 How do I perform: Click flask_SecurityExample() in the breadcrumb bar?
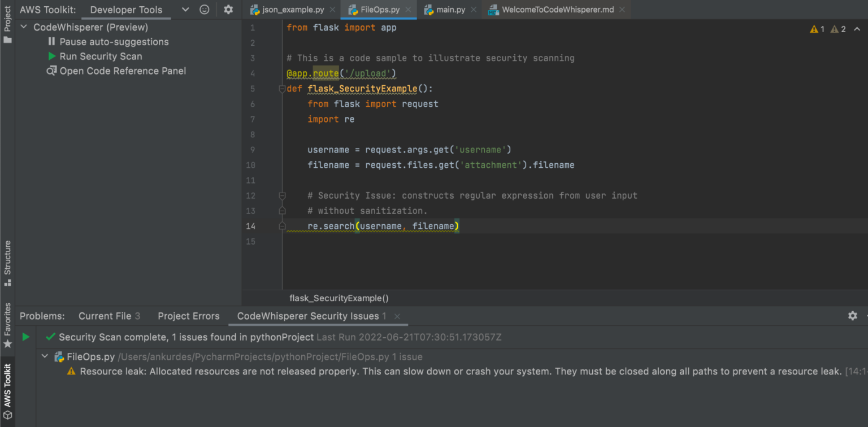(338, 298)
